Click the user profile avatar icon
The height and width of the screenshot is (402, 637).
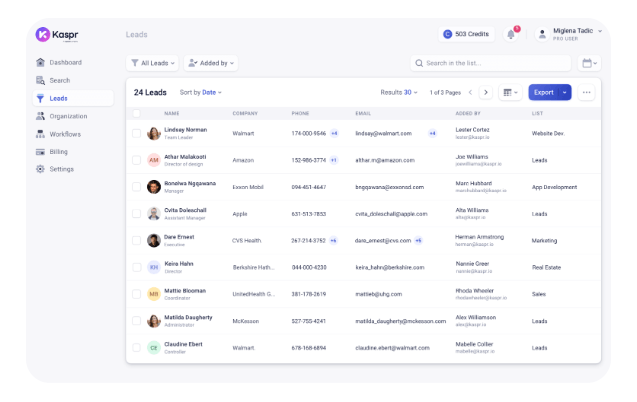[x=542, y=35]
